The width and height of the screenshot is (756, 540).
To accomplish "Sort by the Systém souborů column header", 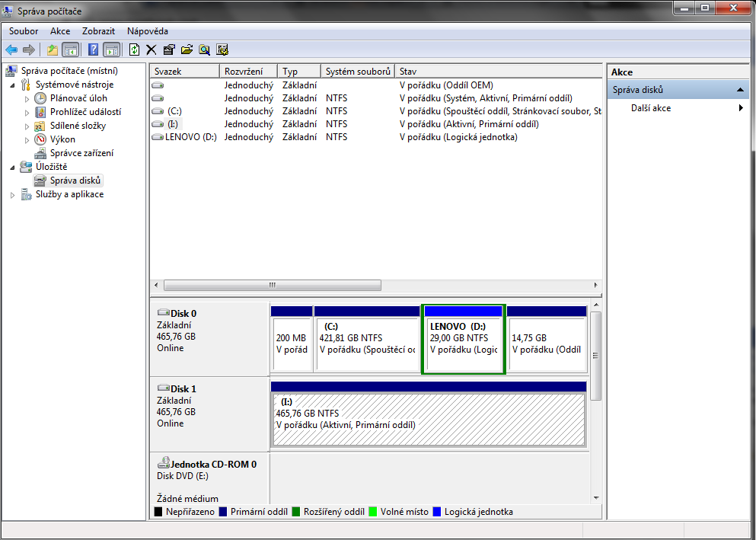I will click(358, 72).
